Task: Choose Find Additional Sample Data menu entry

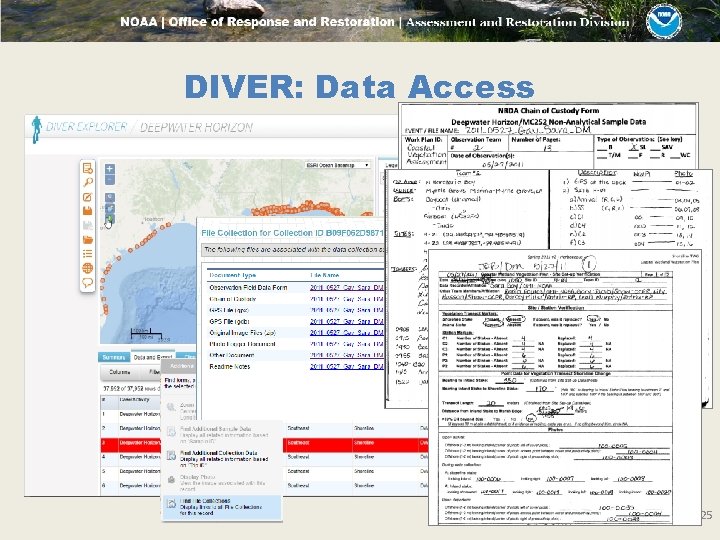Action: coord(222,434)
